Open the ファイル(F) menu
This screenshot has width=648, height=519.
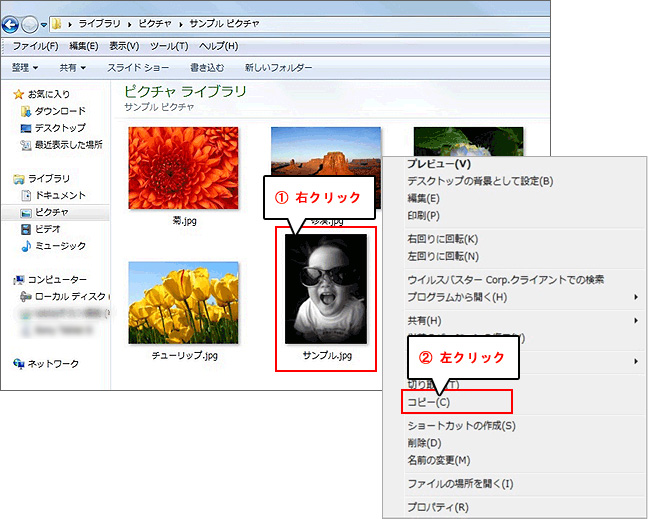tap(34, 46)
